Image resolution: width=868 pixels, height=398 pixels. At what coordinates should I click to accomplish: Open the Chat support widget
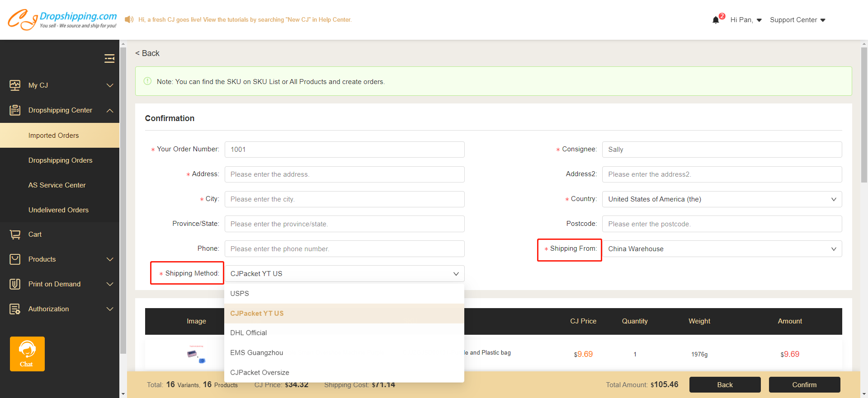pos(27,354)
